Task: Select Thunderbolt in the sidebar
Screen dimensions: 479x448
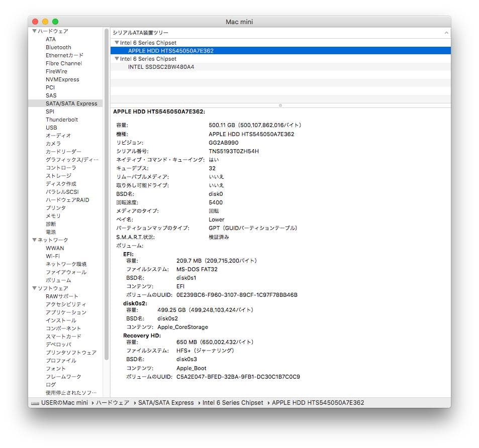Action: point(62,120)
